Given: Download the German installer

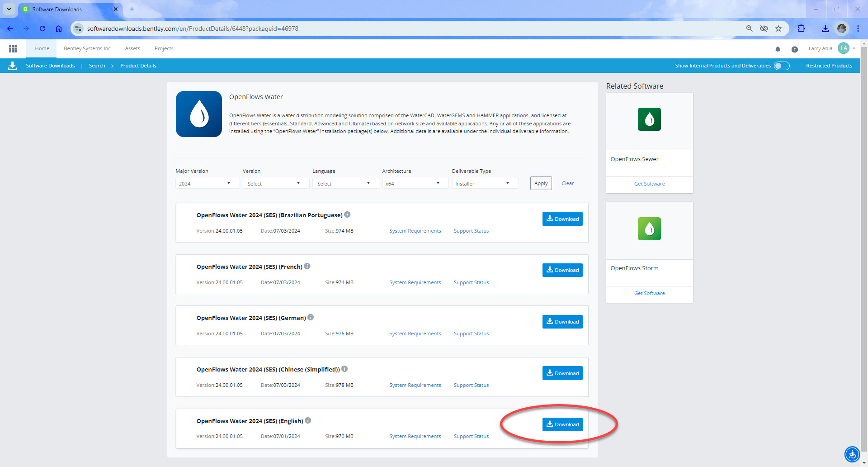Looking at the screenshot, I should (x=562, y=322).
